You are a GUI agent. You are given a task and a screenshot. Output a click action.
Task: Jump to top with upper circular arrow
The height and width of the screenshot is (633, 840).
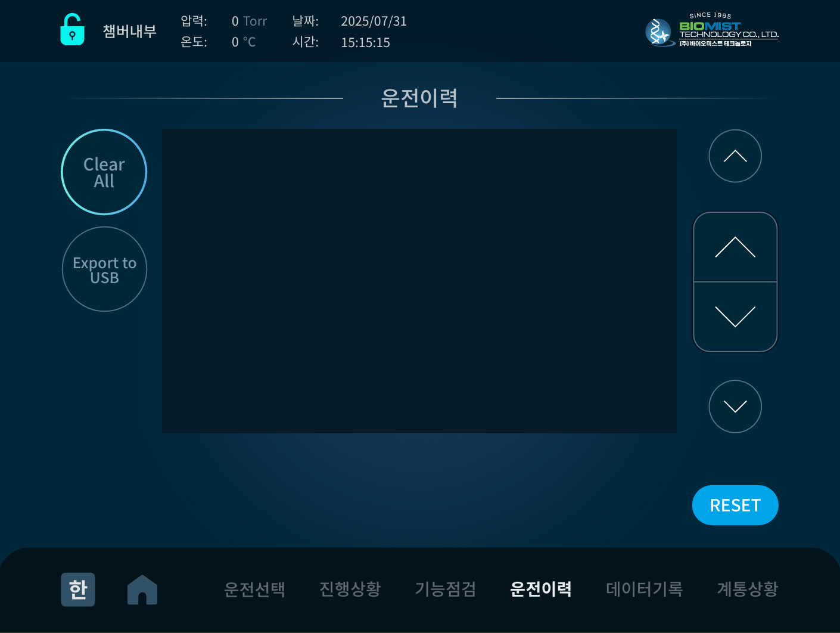click(x=735, y=156)
